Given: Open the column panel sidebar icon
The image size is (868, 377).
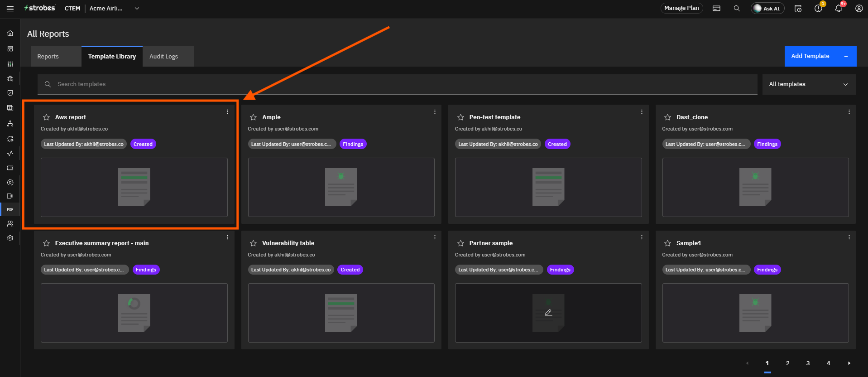Looking at the screenshot, I should point(10,196).
